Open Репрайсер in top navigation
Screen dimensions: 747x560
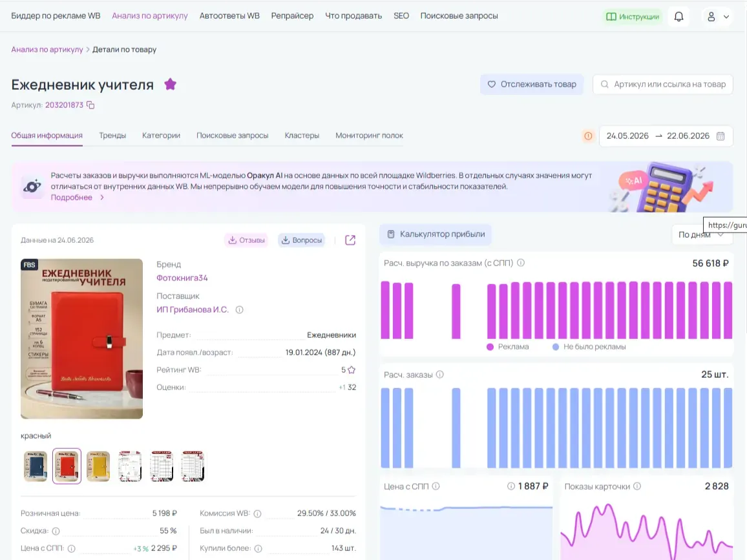point(292,16)
